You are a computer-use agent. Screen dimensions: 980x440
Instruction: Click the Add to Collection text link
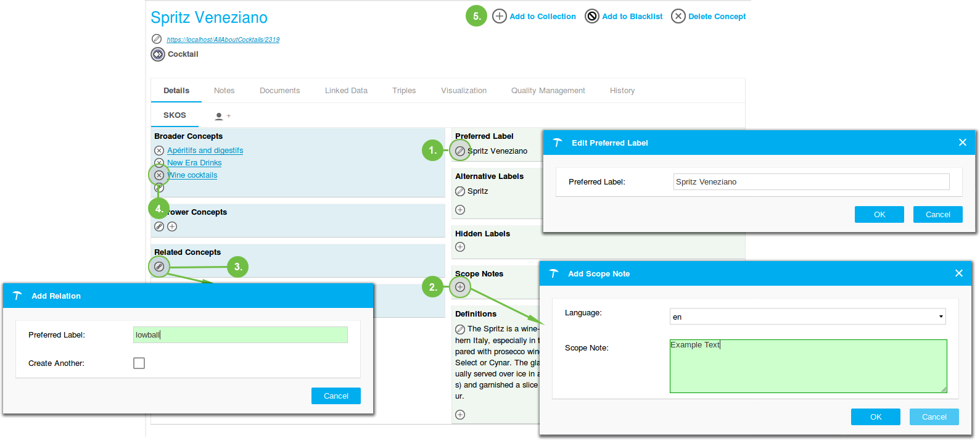click(x=543, y=17)
